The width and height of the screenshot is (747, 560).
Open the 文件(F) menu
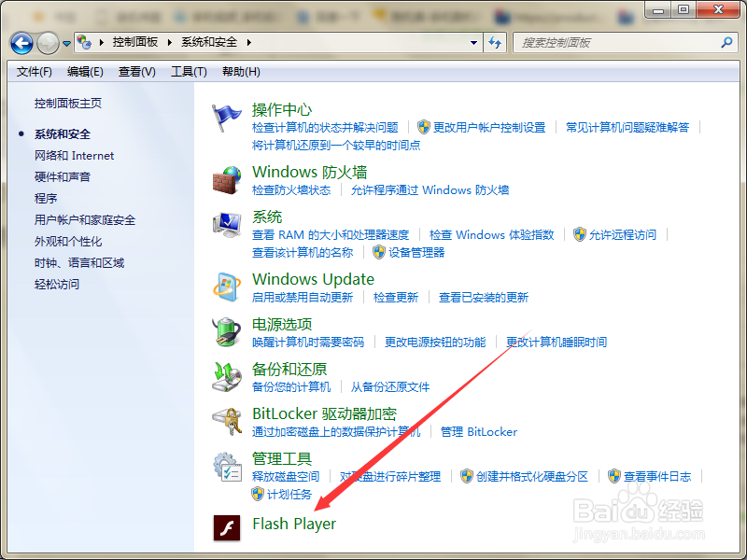[35, 72]
